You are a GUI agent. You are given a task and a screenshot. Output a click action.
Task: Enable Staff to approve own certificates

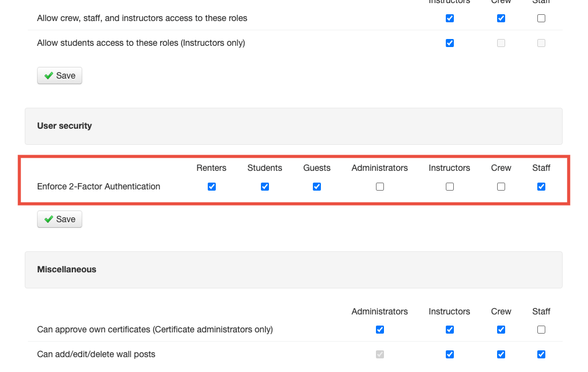point(541,329)
